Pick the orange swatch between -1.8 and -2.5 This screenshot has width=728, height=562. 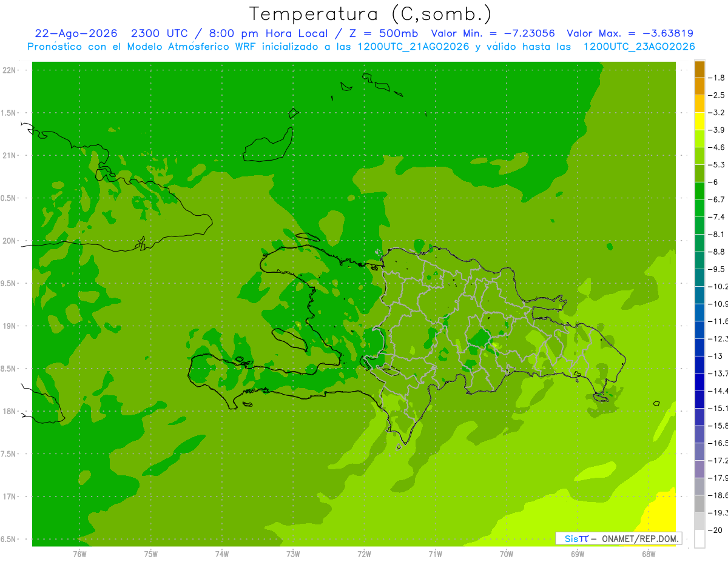click(699, 87)
